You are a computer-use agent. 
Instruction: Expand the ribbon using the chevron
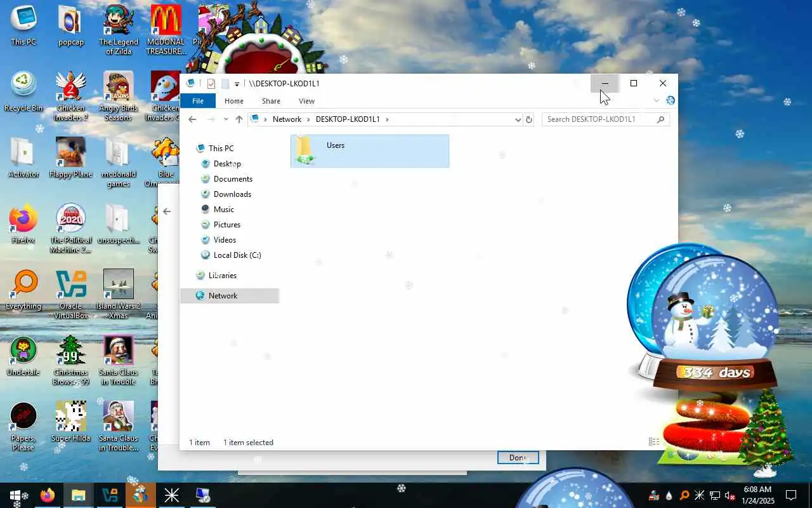656,100
